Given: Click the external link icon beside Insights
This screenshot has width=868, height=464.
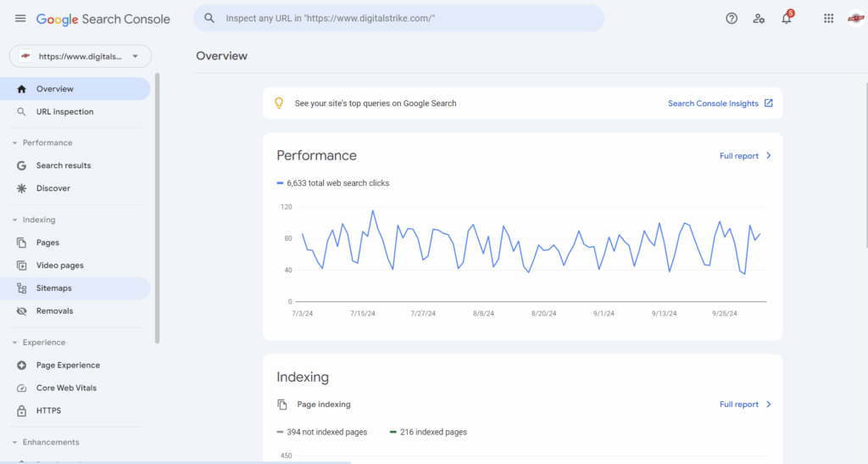Looking at the screenshot, I should pos(768,103).
